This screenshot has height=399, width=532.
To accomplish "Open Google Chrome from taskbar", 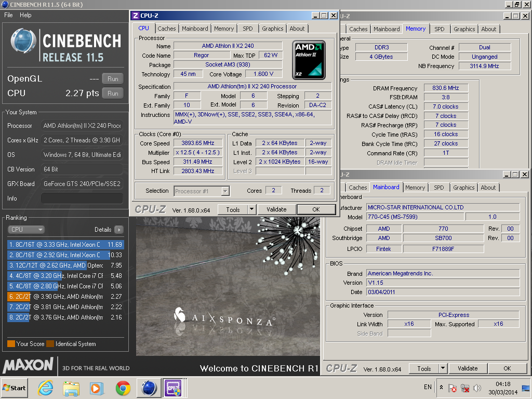I will click(x=123, y=388).
